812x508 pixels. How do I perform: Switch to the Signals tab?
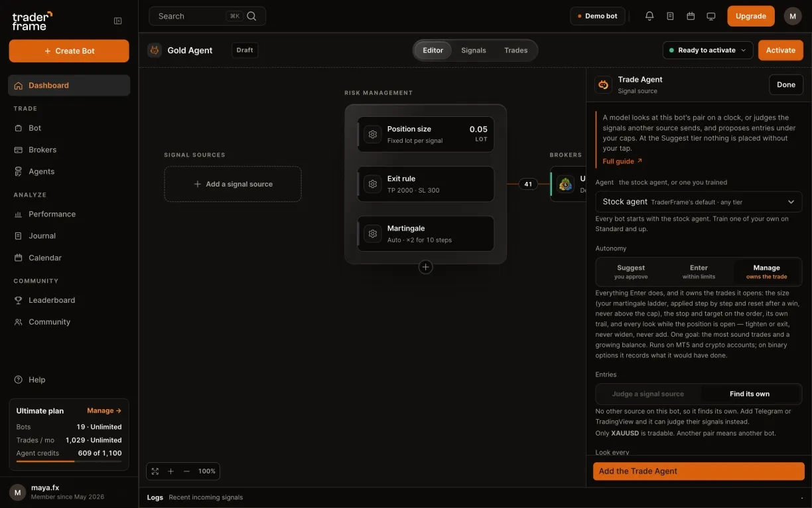(474, 50)
